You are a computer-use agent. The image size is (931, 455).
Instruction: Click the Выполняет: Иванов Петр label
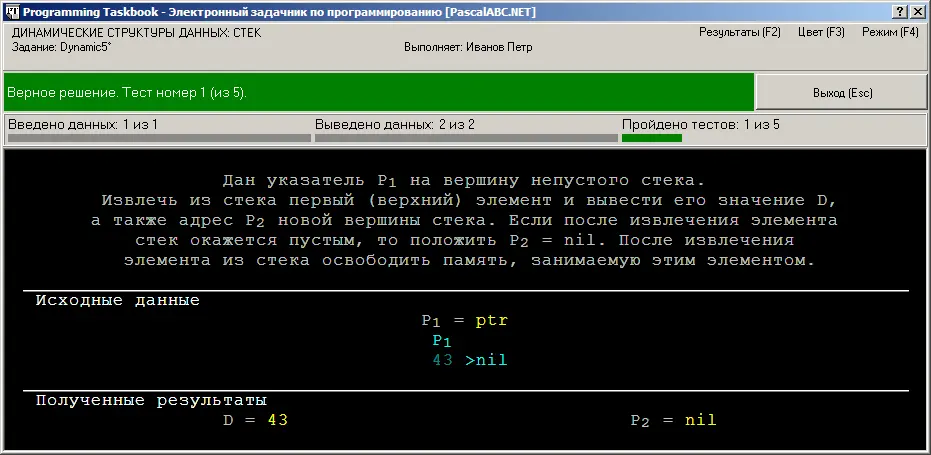tap(467, 47)
